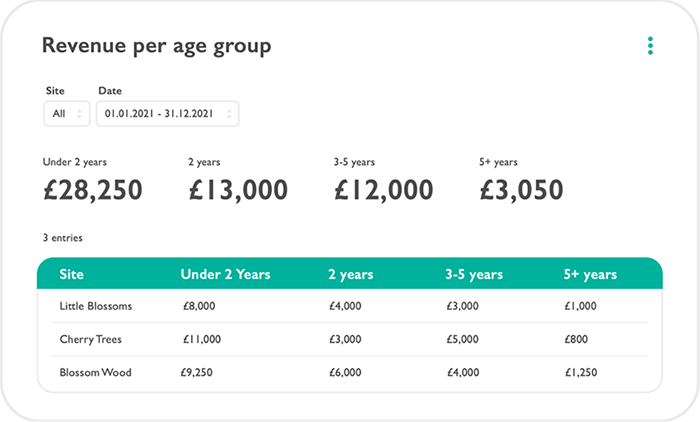The height and width of the screenshot is (422, 700).
Task: Click Blossom Wood £1,250 cell
Action: (x=581, y=372)
